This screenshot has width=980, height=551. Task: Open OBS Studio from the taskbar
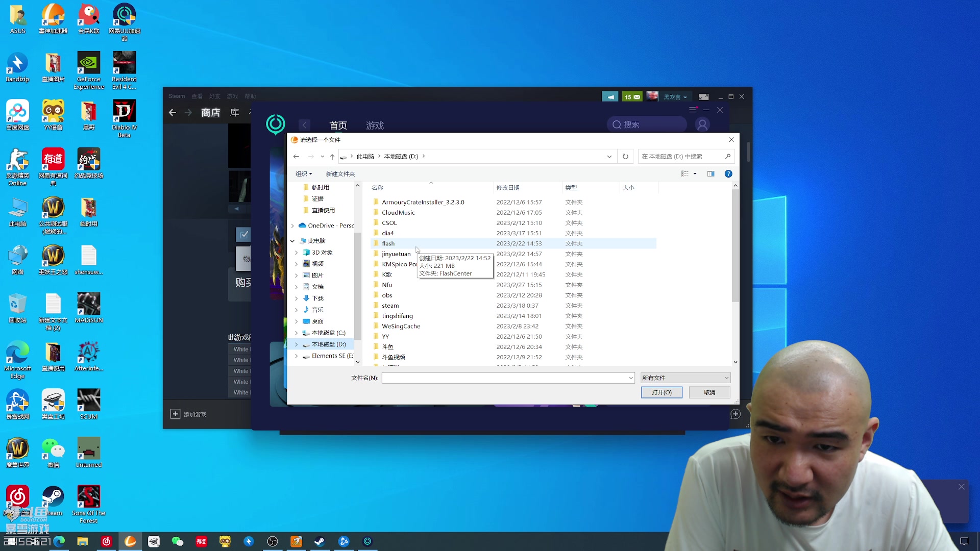tap(273, 541)
